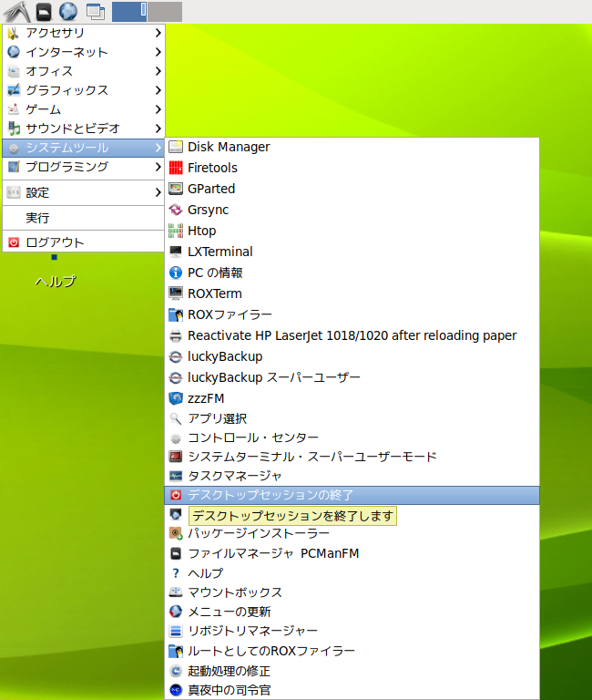Open the インターネット menu category
Viewport: 592px width, 700px height.
pyautogui.click(x=84, y=52)
